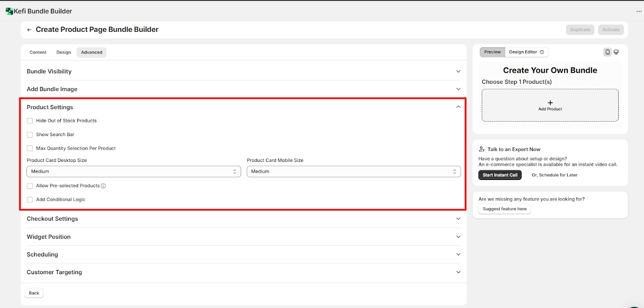Open Product Card Mobile Size dropdown
Image resolution: width=644 pixels, height=308 pixels.
coord(353,172)
